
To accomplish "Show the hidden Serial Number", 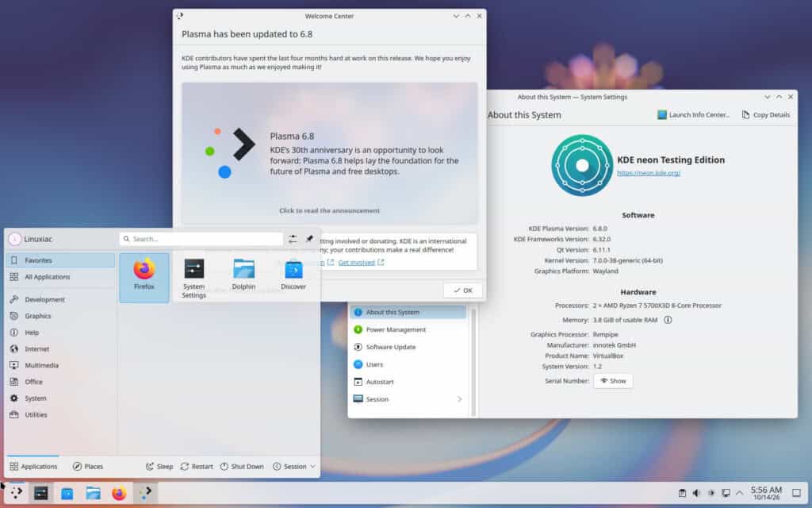I will point(613,381).
